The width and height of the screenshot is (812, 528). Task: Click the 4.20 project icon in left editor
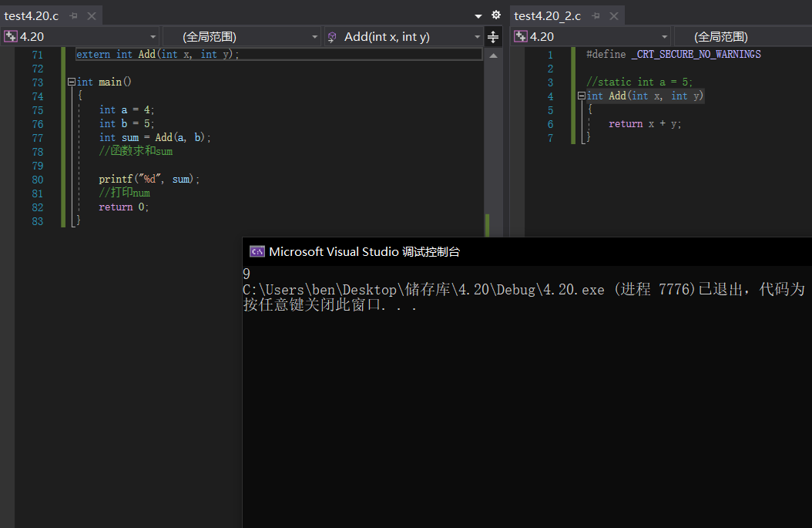(x=11, y=37)
